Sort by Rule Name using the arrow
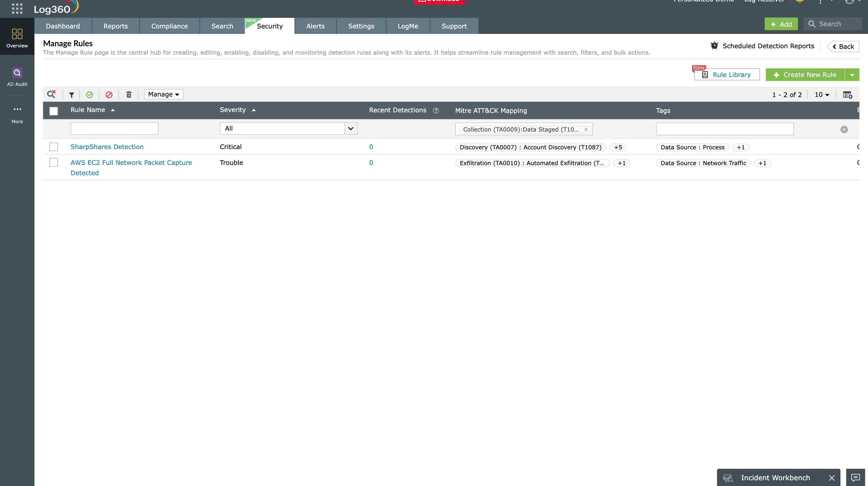Image resolution: width=868 pixels, height=486 pixels. [x=113, y=110]
